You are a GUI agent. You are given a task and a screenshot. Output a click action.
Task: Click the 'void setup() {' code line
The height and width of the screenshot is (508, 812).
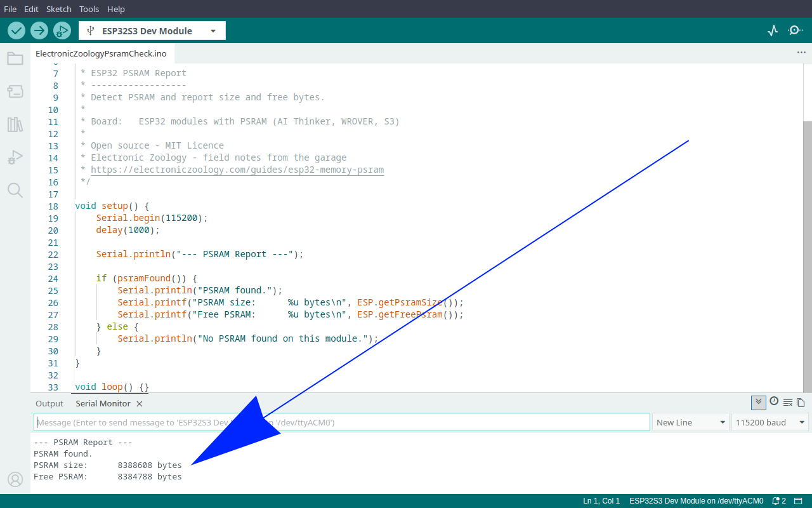coord(112,206)
